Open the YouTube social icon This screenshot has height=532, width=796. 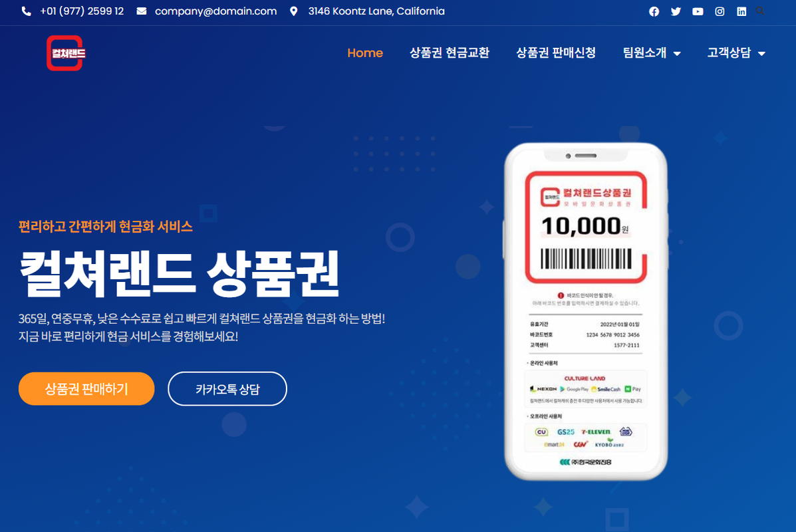click(698, 11)
